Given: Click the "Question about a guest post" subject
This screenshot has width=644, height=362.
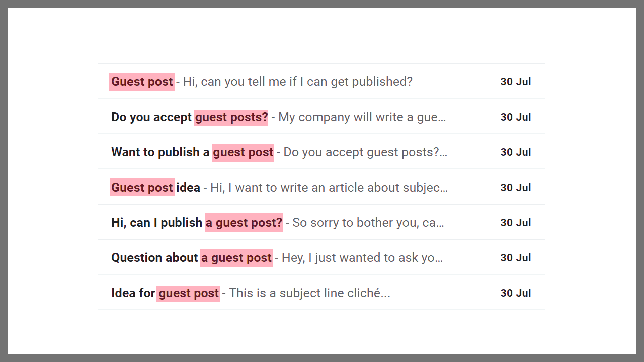Looking at the screenshot, I should tap(191, 258).
